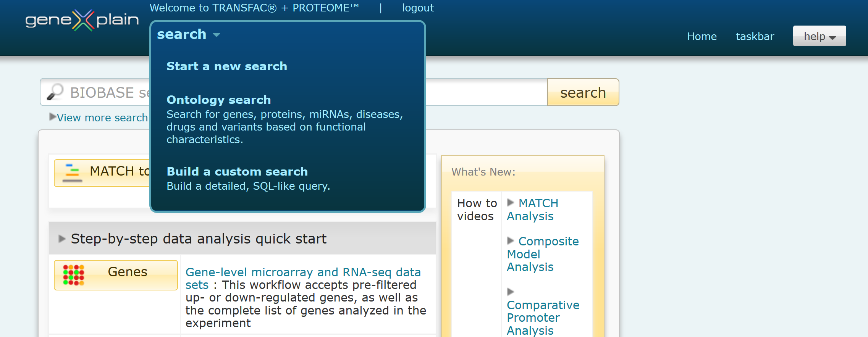Image resolution: width=868 pixels, height=337 pixels.
Task: Click the yellow search button
Action: [x=583, y=92]
